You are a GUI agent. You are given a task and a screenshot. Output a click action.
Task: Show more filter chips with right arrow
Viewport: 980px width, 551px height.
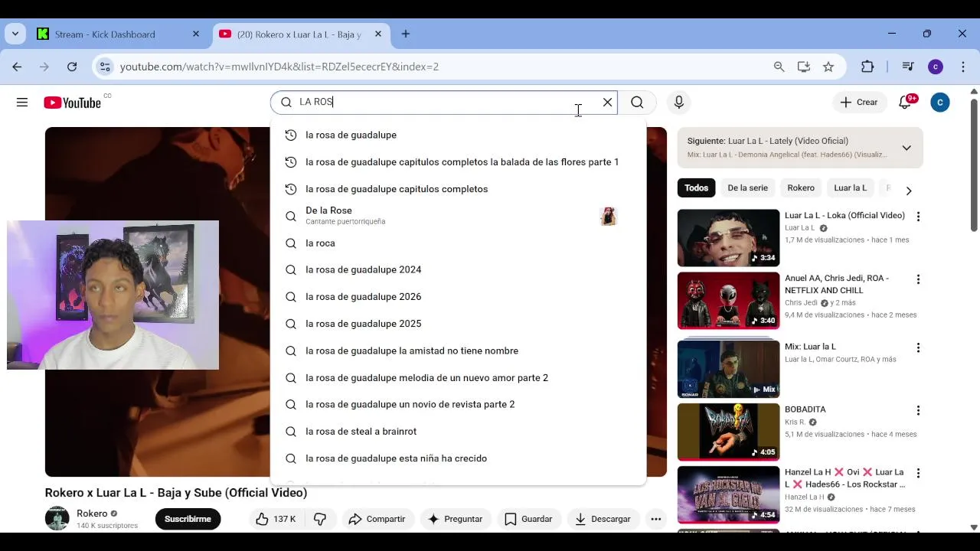pyautogui.click(x=909, y=191)
